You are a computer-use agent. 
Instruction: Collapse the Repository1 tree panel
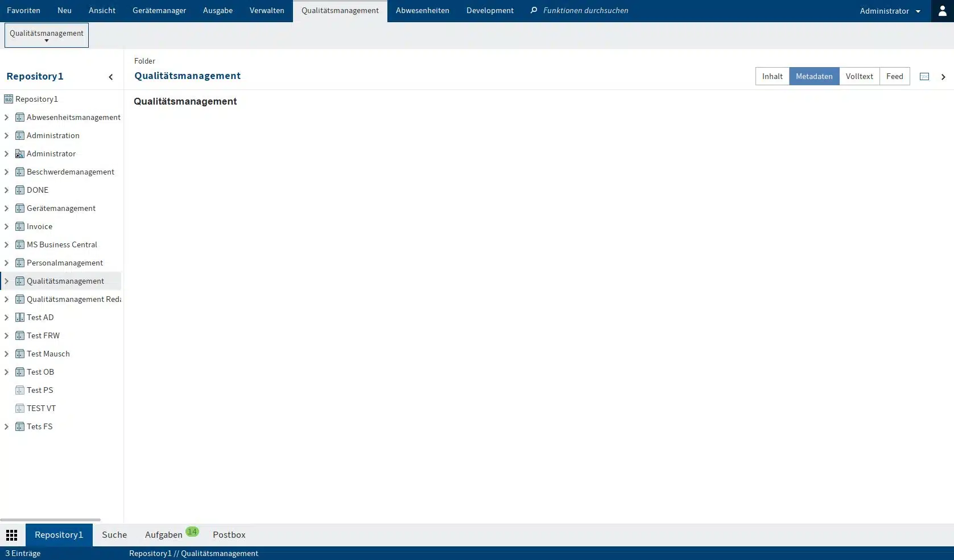click(x=111, y=77)
